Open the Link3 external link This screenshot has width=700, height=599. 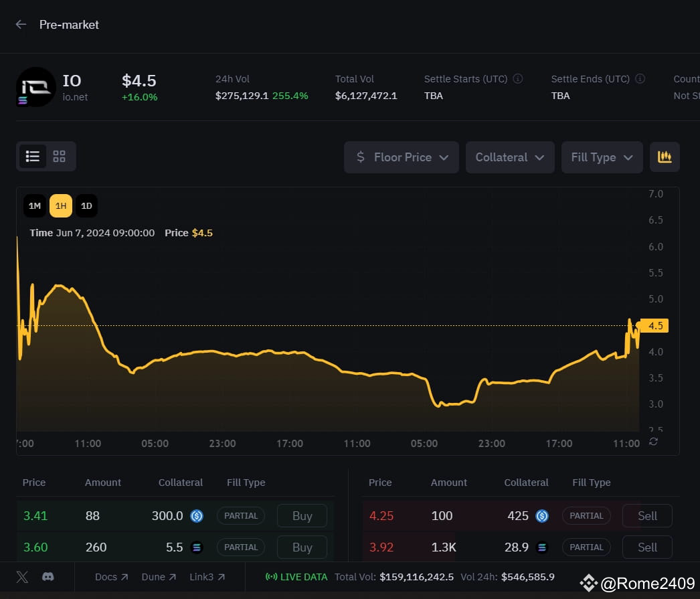[207, 577]
